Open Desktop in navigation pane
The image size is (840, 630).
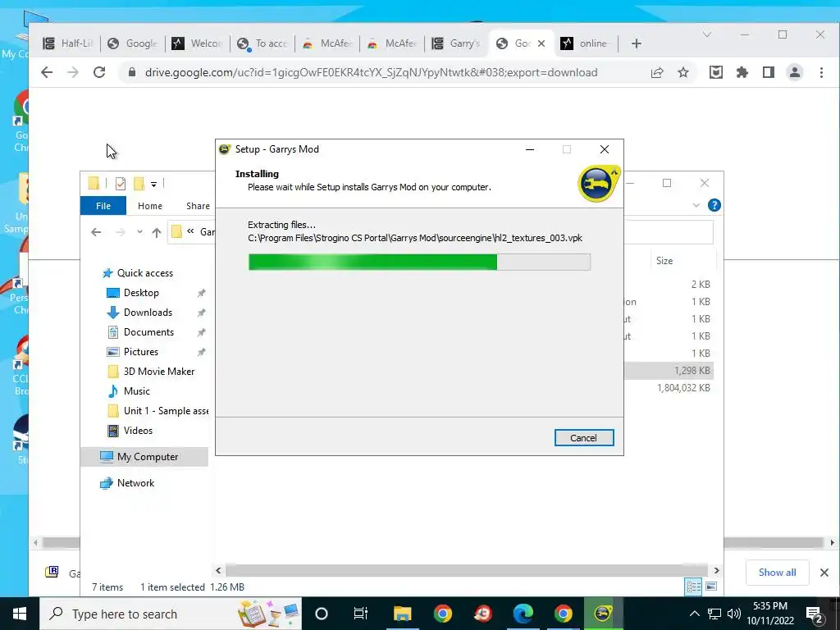[x=133, y=293]
